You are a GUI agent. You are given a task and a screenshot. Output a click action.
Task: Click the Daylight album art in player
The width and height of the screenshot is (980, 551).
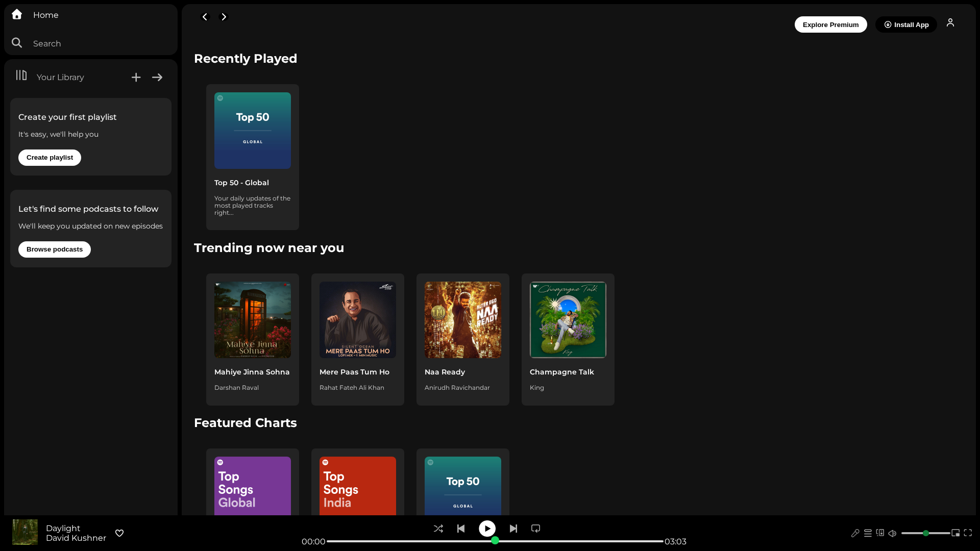point(25,532)
